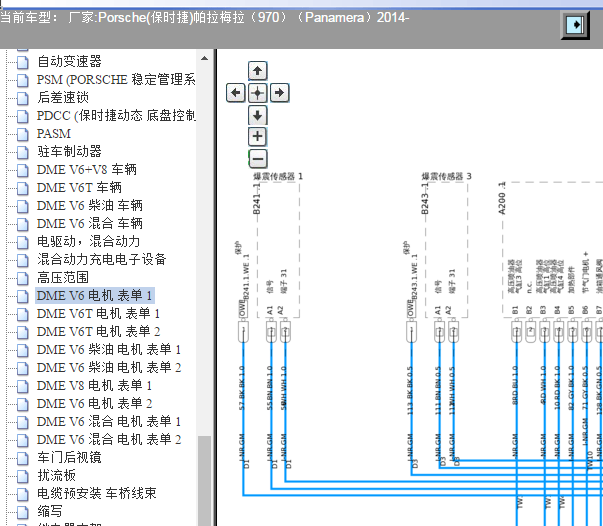
Task: Click the tree scrollbar up arrow
Action: pos(204,58)
